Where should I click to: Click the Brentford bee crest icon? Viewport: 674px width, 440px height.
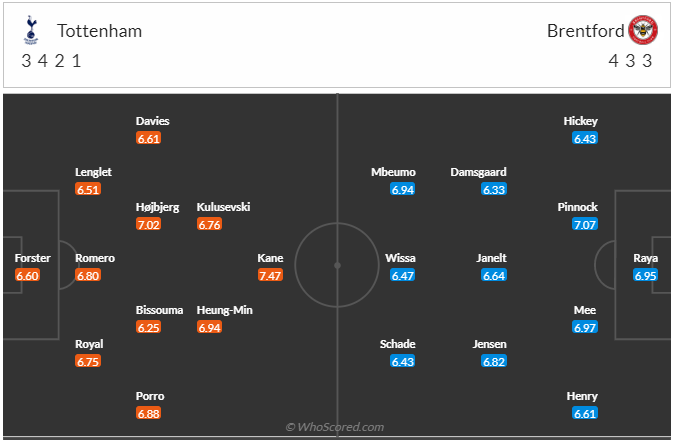pyautogui.click(x=643, y=30)
